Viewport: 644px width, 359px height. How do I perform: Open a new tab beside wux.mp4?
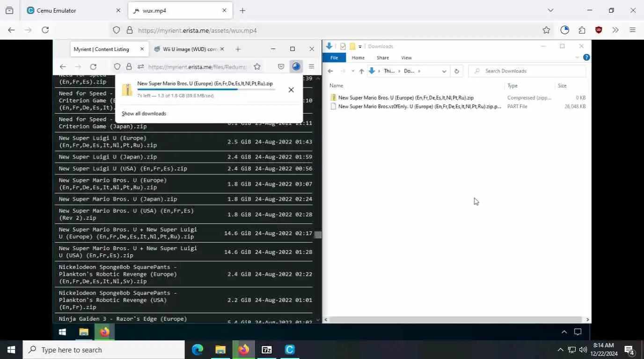coord(242,10)
